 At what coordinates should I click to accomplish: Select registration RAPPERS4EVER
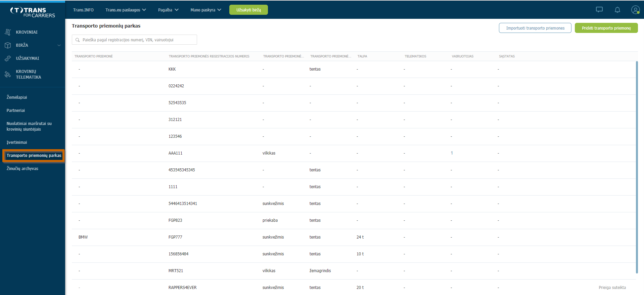pyautogui.click(x=182, y=288)
